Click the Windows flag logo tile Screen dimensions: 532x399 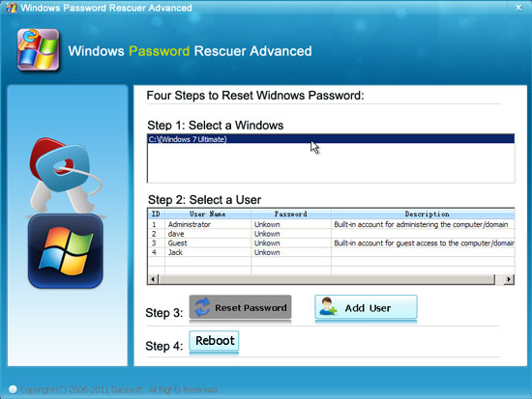(x=66, y=251)
